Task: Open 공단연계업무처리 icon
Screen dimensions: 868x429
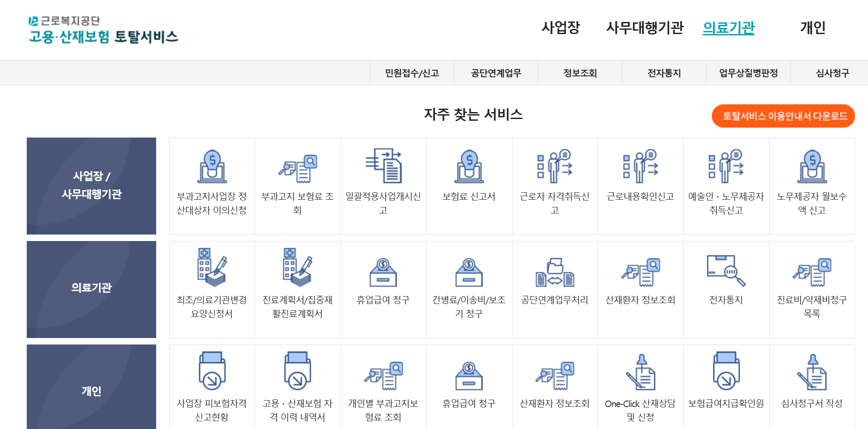Action: [x=555, y=272]
